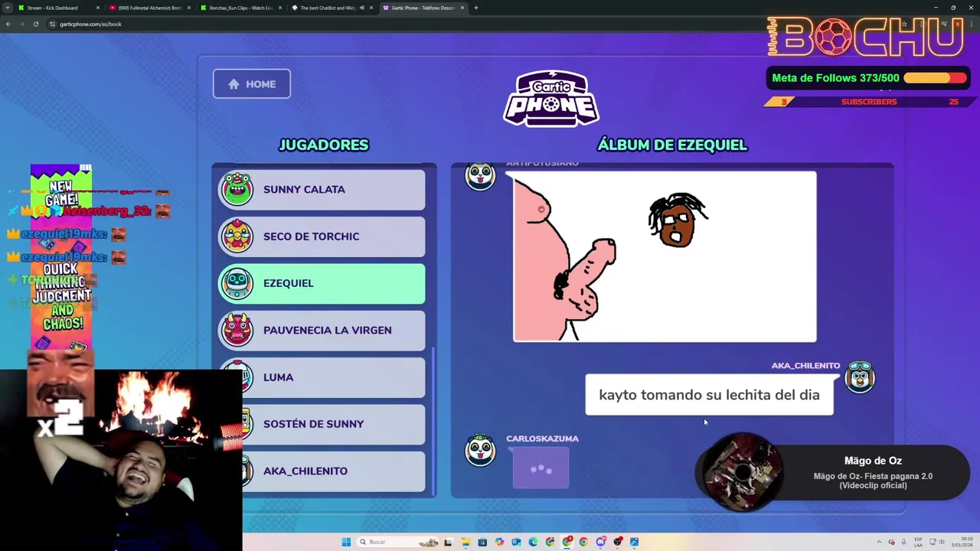Close the Stream - Kick Dashboard tab
980x551 pixels.
pyautogui.click(x=97, y=8)
